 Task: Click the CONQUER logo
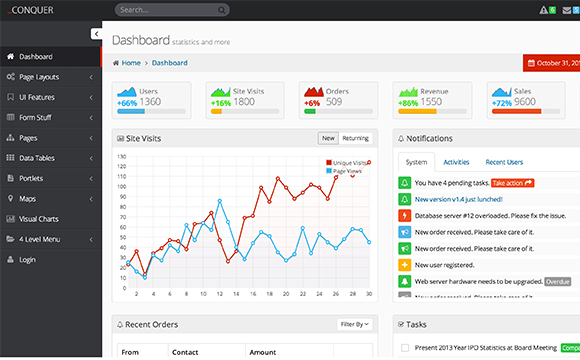[31, 10]
